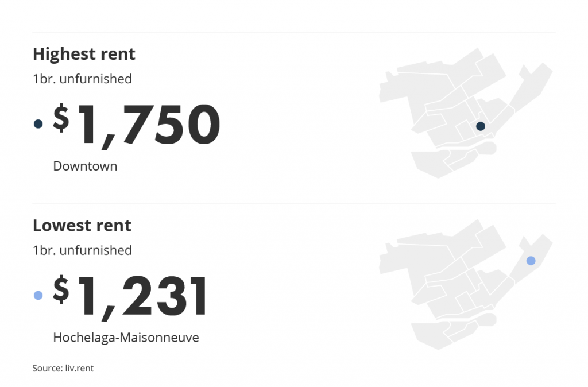Select the Highest rent heading
The height and width of the screenshot is (387, 588).
[84, 55]
